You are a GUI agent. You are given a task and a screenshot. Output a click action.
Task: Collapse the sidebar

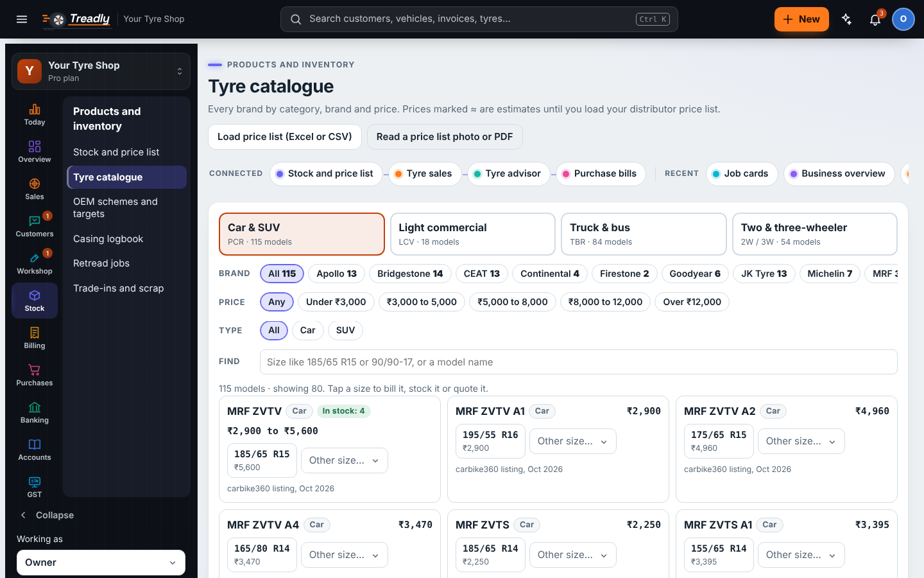pos(46,515)
